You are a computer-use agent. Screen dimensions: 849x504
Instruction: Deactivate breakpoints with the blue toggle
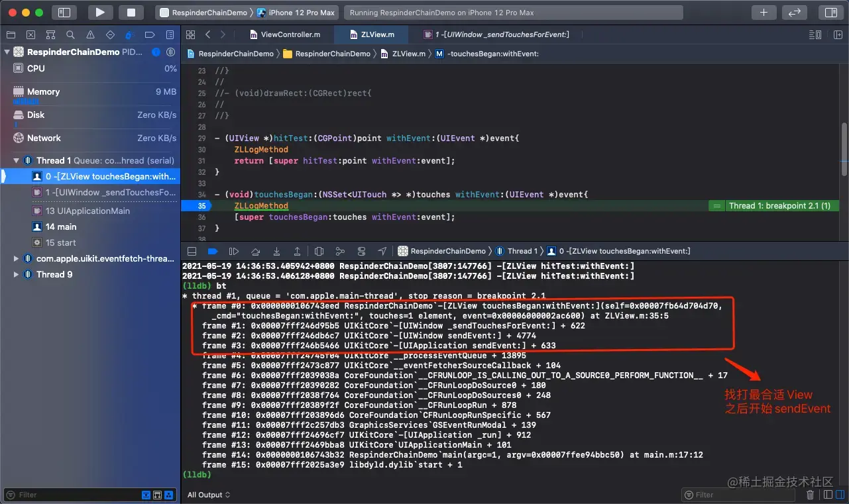(x=213, y=251)
